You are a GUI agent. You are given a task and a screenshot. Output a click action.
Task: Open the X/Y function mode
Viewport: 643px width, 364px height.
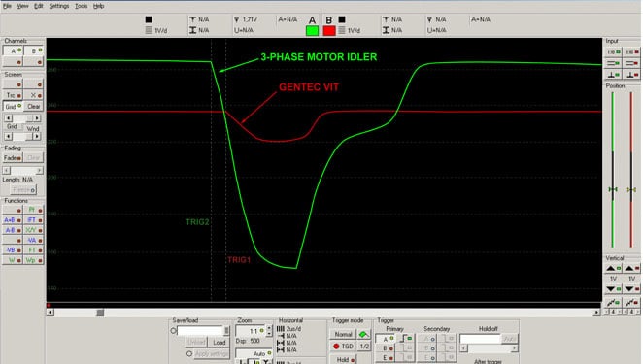[34, 230]
